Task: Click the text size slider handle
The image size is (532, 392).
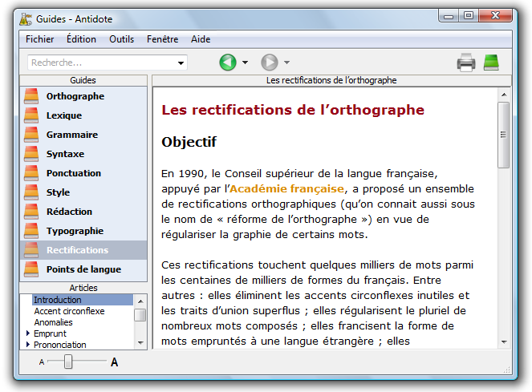Action: pos(68,362)
